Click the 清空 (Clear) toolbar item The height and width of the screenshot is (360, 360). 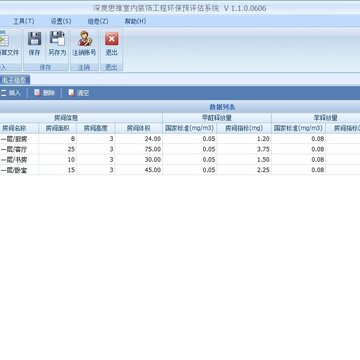(79, 93)
